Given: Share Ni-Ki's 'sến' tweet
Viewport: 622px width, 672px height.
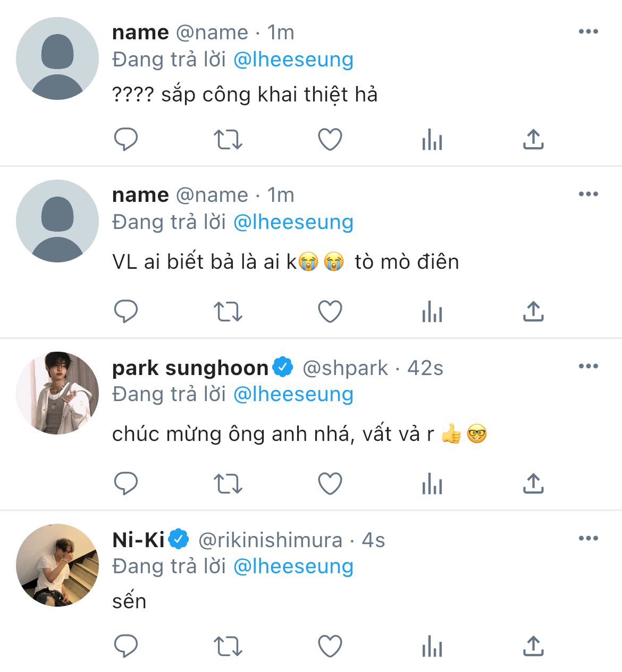Looking at the screenshot, I should click(x=533, y=647).
